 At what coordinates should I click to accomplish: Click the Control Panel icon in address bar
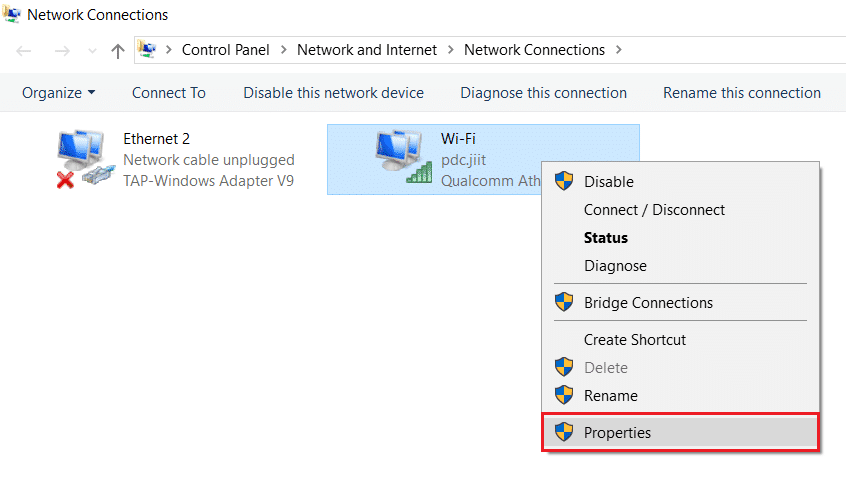[147, 49]
